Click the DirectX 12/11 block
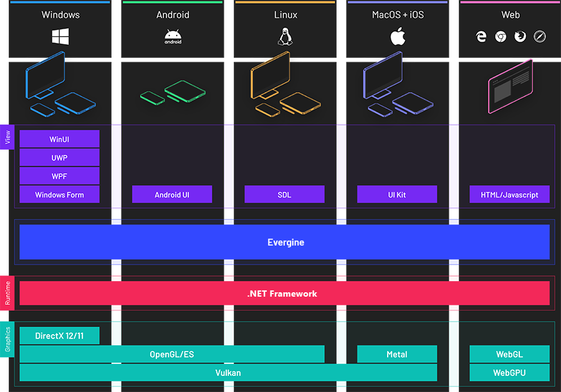The width and height of the screenshot is (561, 392). (x=60, y=336)
